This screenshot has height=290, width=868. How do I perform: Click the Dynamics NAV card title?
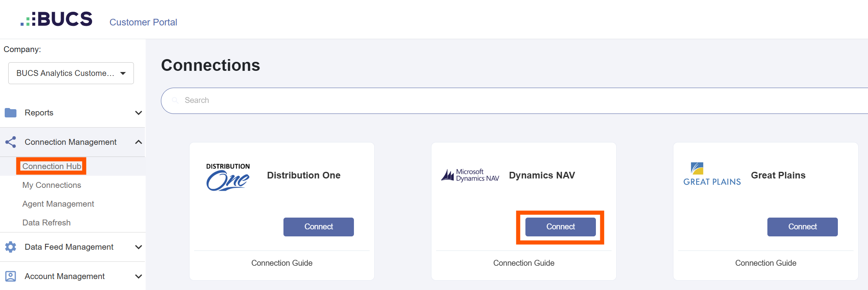(542, 175)
